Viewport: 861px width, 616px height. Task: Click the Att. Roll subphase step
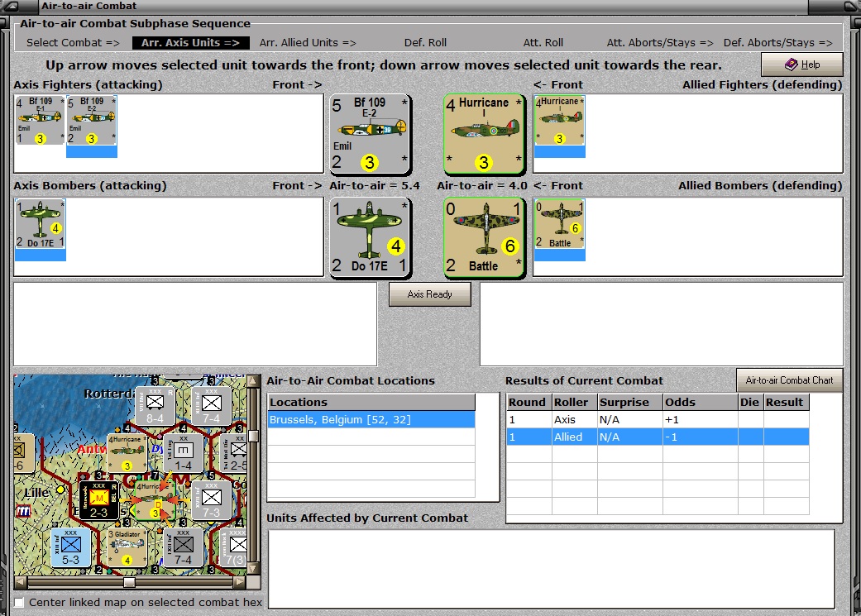[x=543, y=42]
